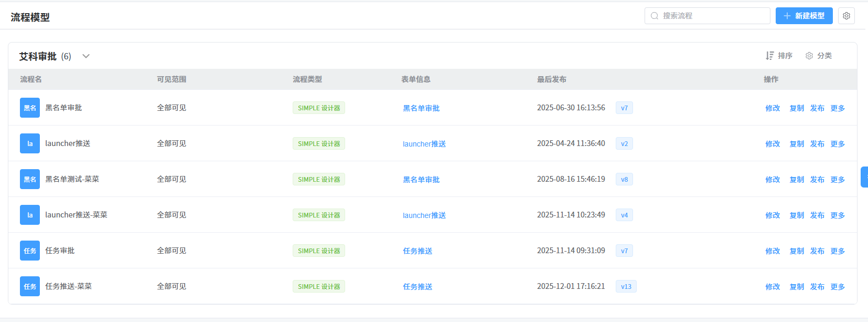Open 更多 menu for 任务审批

click(838, 251)
